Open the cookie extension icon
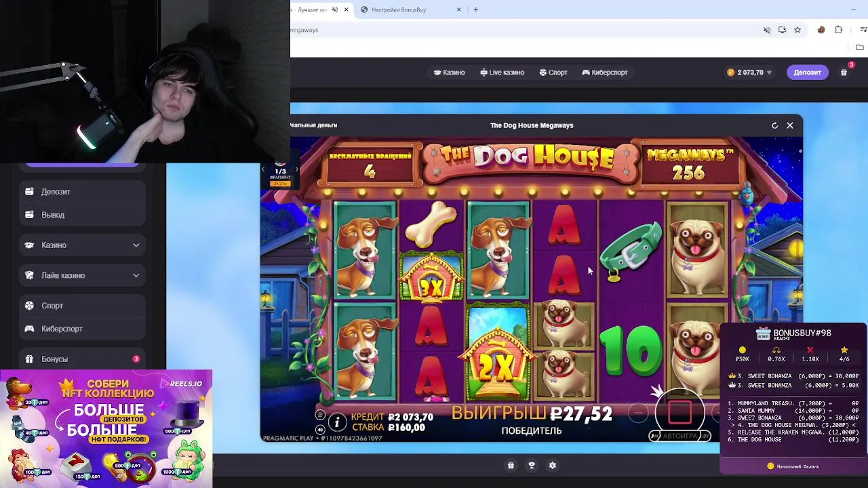The width and height of the screenshot is (868, 488). (x=821, y=30)
